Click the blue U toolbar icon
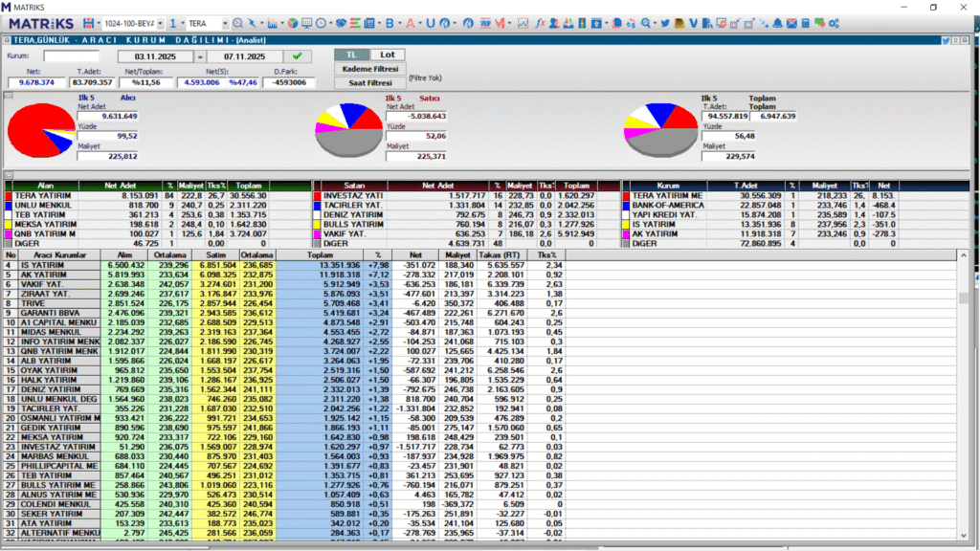 point(431,23)
